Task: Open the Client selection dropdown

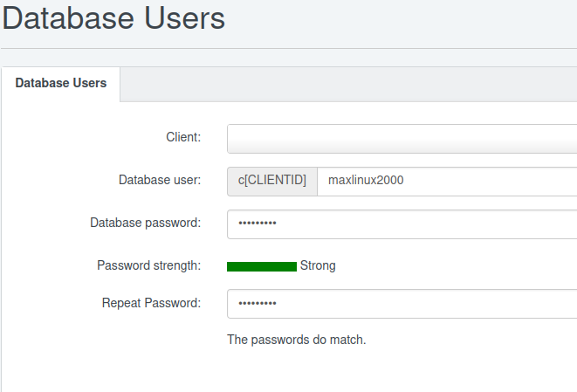Action: pyautogui.click(x=402, y=139)
